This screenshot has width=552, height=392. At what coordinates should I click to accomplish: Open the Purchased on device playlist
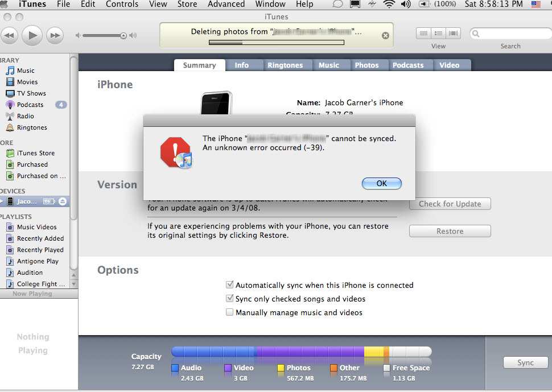click(x=36, y=176)
